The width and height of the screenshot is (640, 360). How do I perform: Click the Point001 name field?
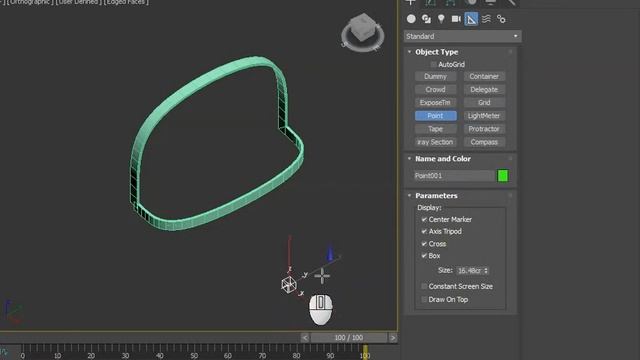[x=453, y=176]
